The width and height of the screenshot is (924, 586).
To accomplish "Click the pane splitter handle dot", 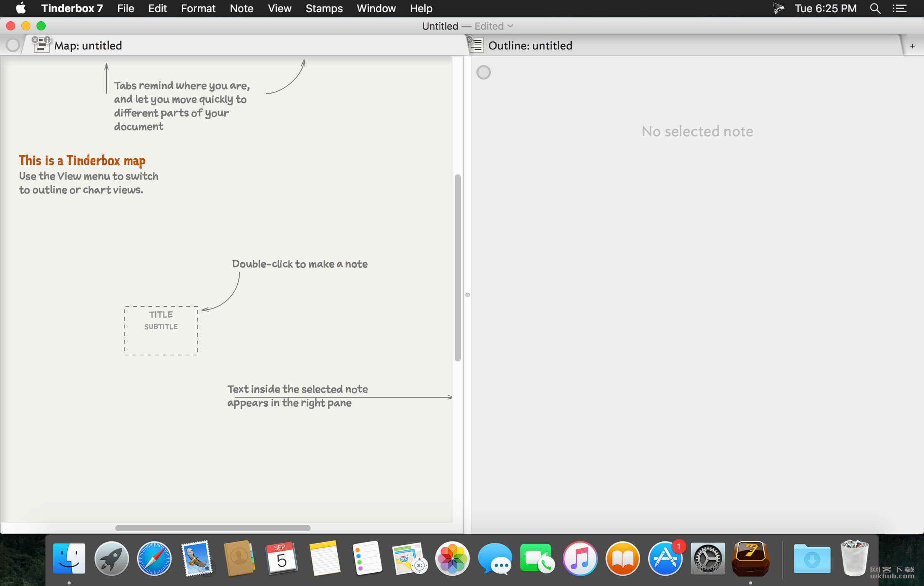I will [467, 295].
